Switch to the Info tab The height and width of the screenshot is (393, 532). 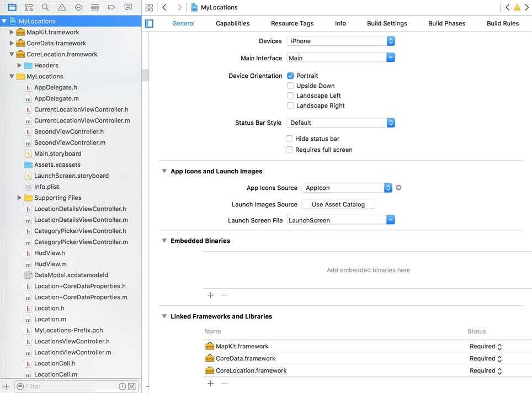341,23
